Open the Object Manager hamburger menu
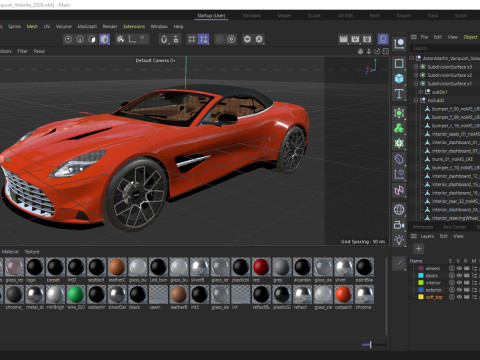The height and width of the screenshot is (360, 480). pos(414,37)
